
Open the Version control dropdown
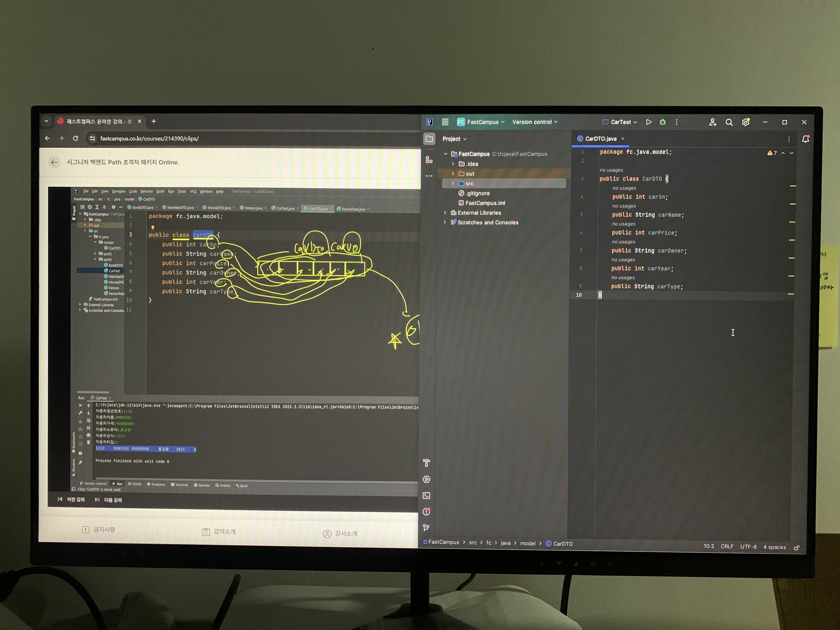point(535,122)
